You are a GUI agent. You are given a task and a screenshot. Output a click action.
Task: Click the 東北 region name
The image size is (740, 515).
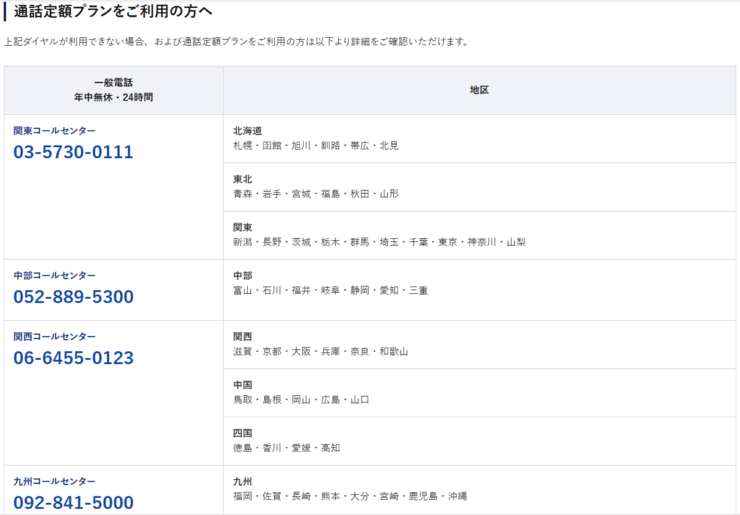(242, 179)
